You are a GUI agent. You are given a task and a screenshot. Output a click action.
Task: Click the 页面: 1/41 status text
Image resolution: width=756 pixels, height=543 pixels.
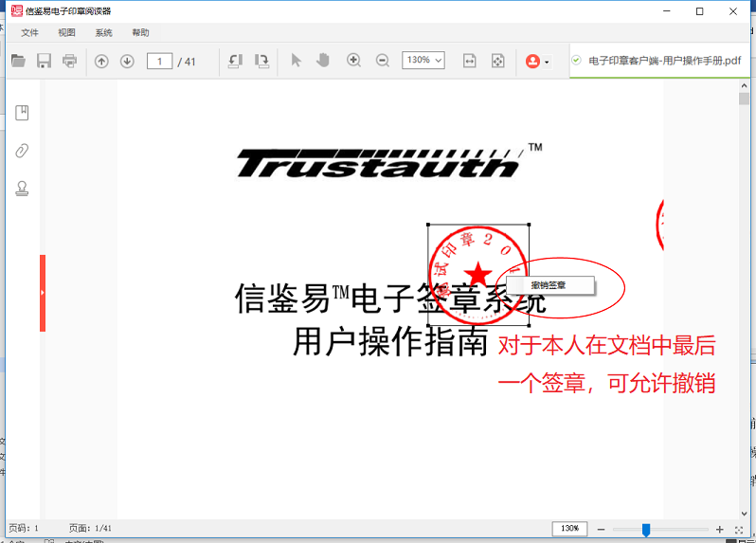coord(90,529)
